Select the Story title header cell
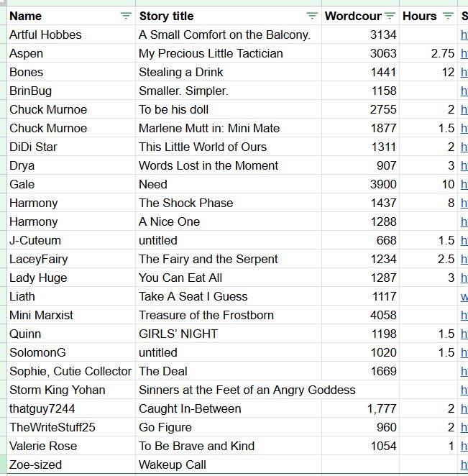The width and height of the screenshot is (468, 476). click(229, 16)
